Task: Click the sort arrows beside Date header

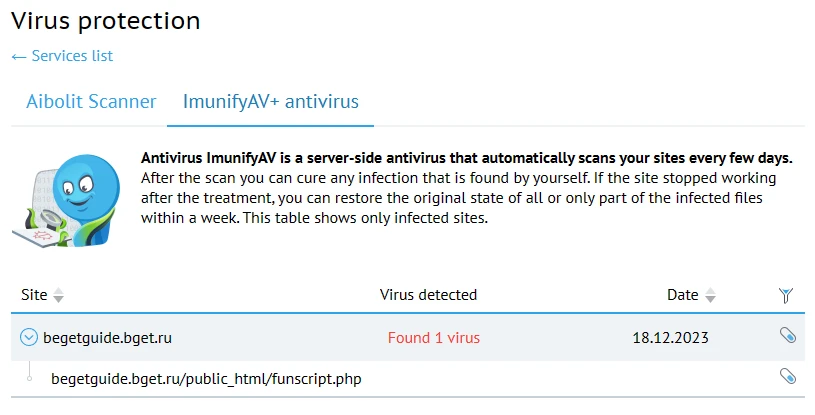Action: 710,296
